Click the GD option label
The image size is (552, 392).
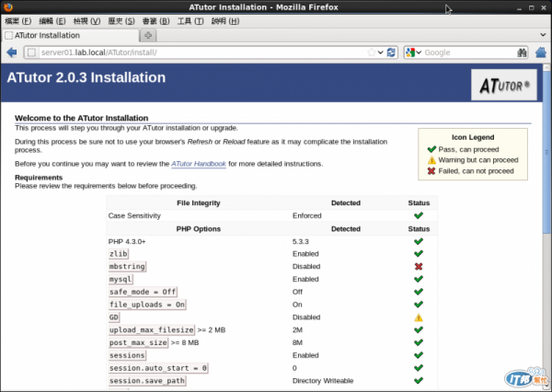point(114,317)
